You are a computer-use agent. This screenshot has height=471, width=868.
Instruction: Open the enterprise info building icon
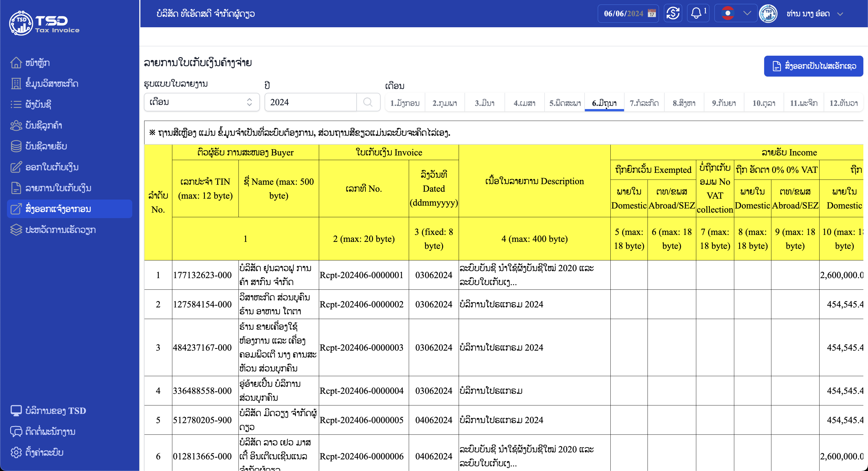point(16,84)
